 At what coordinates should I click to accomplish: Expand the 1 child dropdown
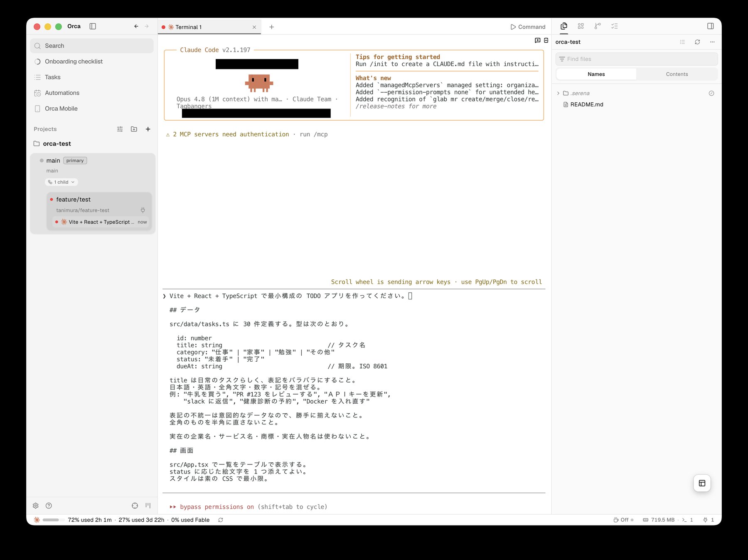[x=62, y=182]
